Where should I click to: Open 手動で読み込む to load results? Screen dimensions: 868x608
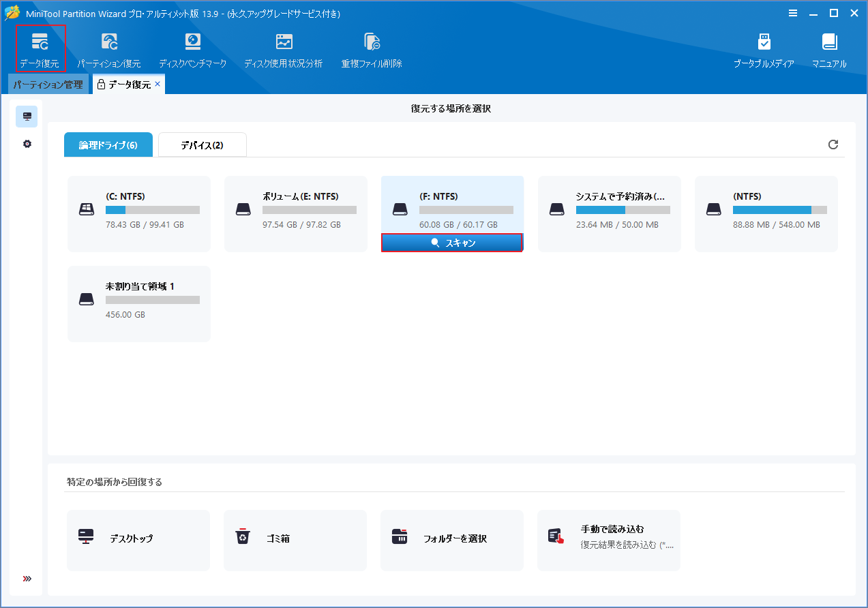click(609, 541)
